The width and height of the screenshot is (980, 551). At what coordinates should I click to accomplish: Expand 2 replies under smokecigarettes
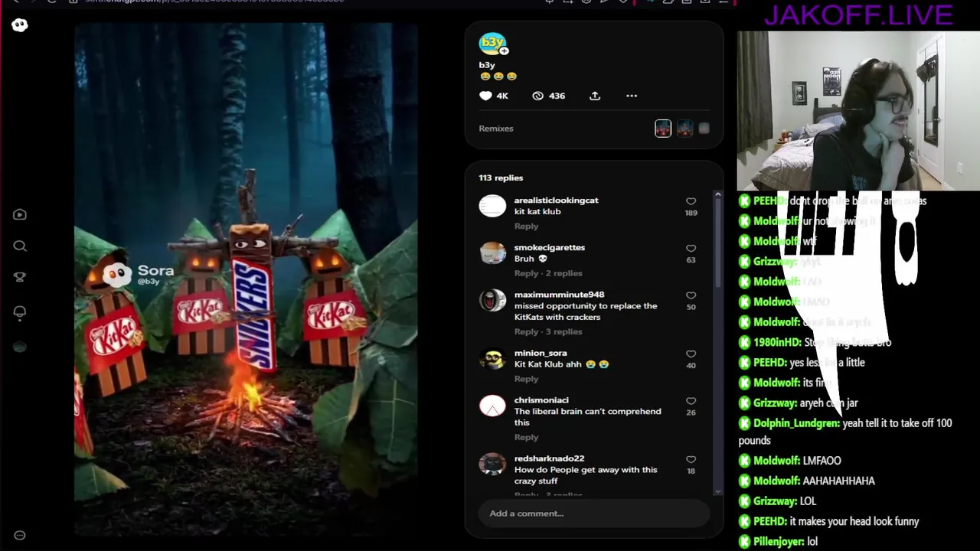(564, 273)
